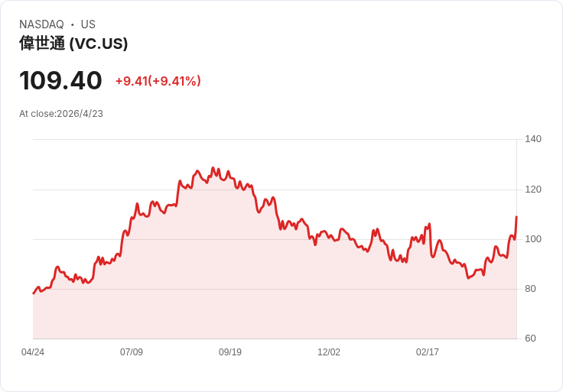563x392 pixels.
Task: Click the 109.40 current price
Action: pyautogui.click(x=60, y=80)
